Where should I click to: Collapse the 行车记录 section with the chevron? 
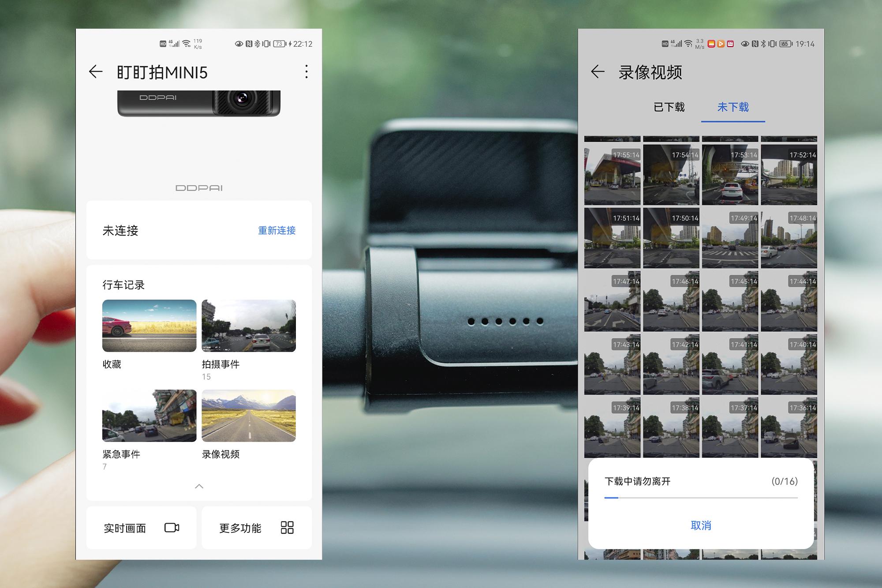pos(199,487)
